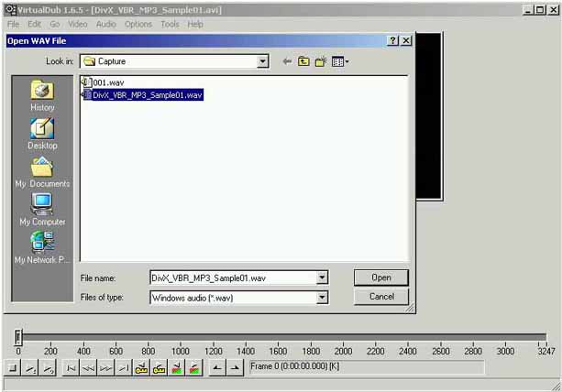Step forward one frame
562x392 pixels.
(x=105, y=368)
